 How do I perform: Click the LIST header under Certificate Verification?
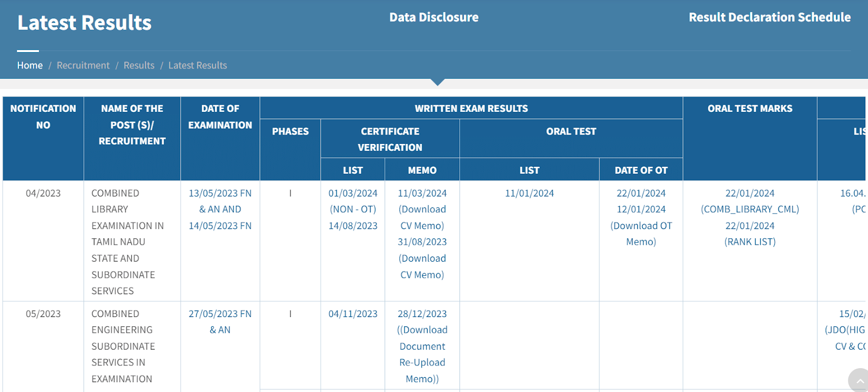(x=353, y=170)
